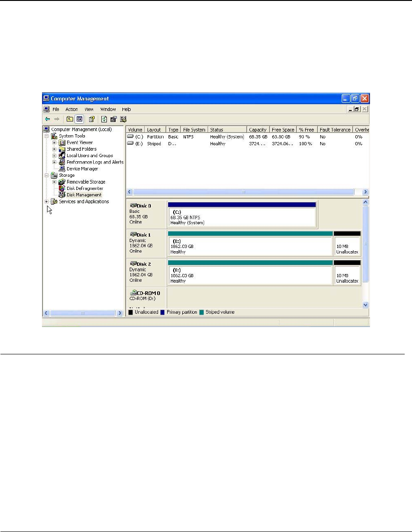Click the Refresh toolbar icon
This screenshot has width=412, height=532.
pyautogui.click(x=104, y=119)
